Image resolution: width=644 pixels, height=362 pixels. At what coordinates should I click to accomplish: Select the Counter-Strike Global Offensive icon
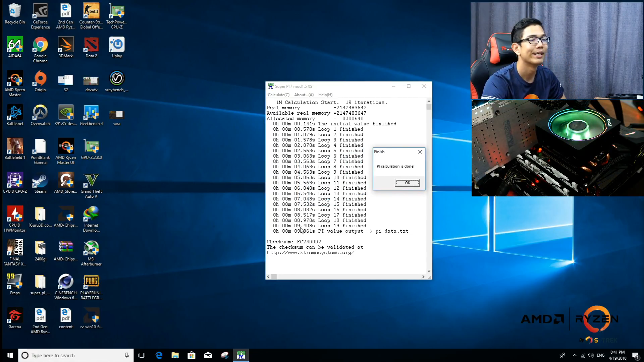click(91, 16)
